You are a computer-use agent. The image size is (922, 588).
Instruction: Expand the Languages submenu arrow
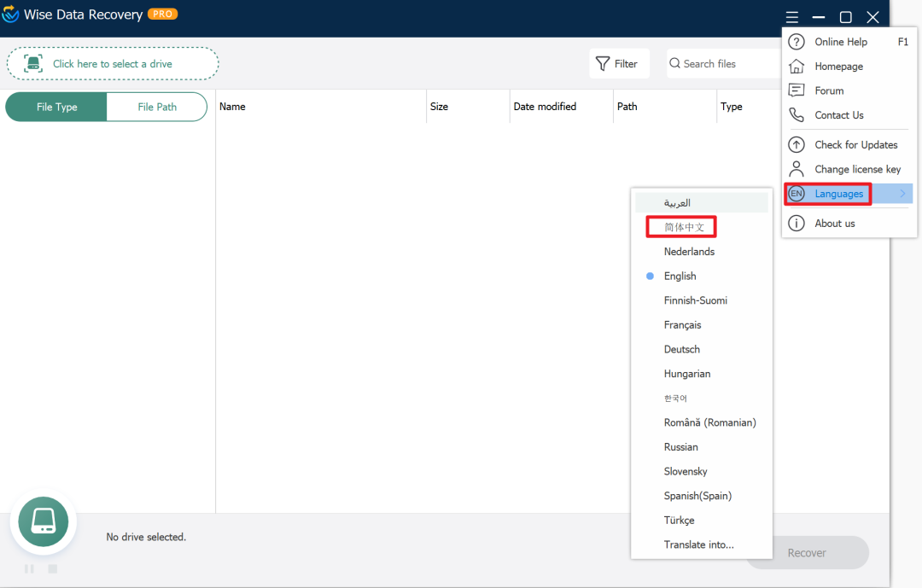[x=902, y=194]
